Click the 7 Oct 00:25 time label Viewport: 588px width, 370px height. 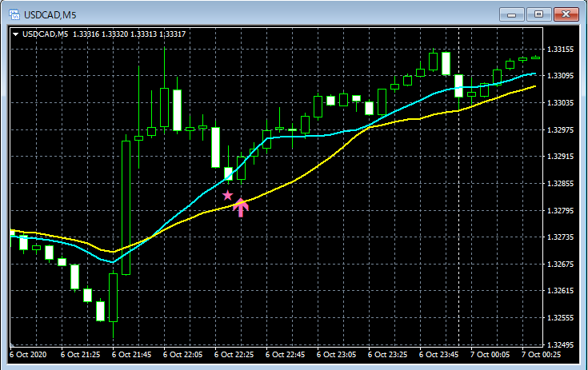(541, 354)
